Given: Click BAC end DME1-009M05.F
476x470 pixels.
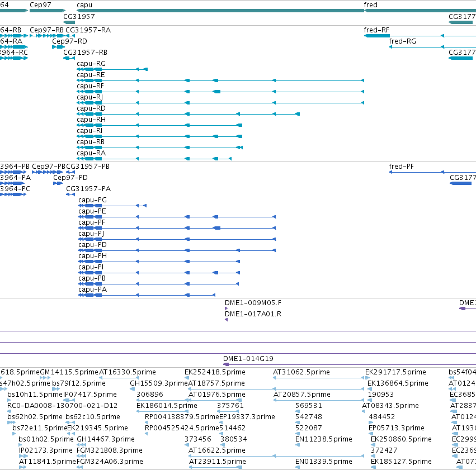Looking at the screenshot, I should (253, 303).
